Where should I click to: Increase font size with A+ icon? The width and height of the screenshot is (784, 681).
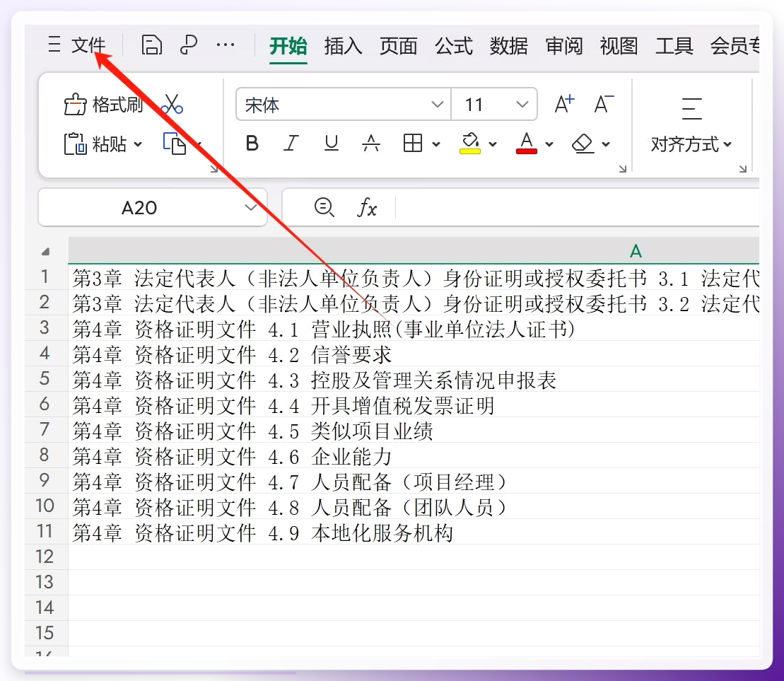coord(565,104)
